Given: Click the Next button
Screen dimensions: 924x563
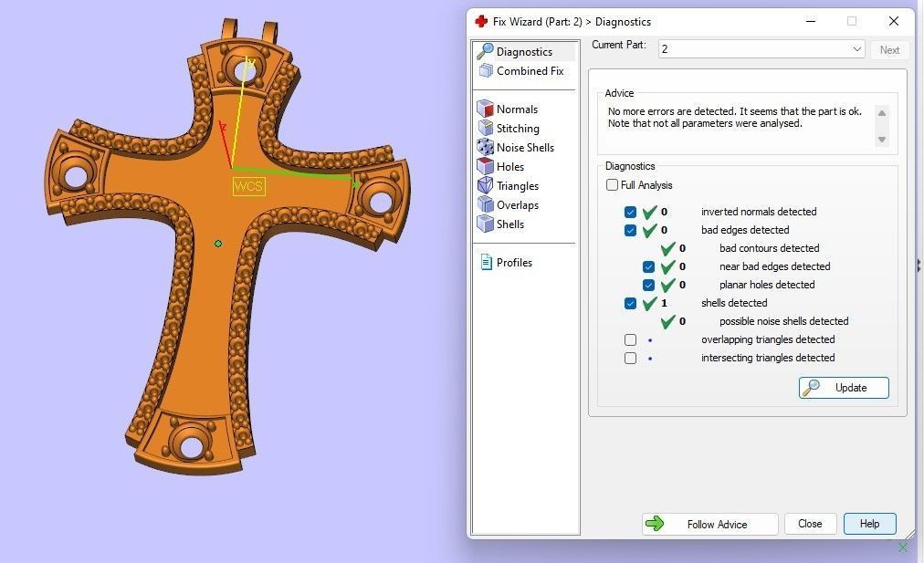Looking at the screenshot, I should point(889,49).
